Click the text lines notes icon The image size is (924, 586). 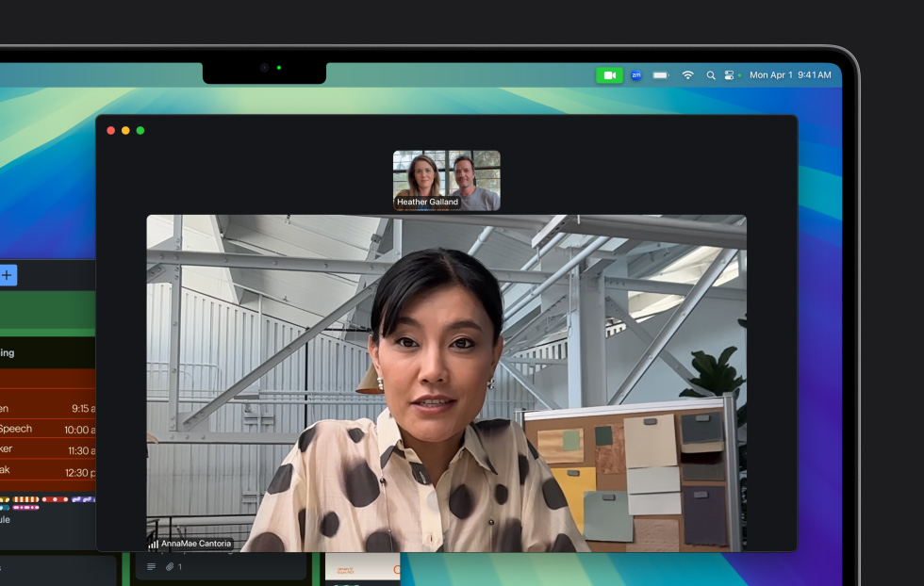152,567
